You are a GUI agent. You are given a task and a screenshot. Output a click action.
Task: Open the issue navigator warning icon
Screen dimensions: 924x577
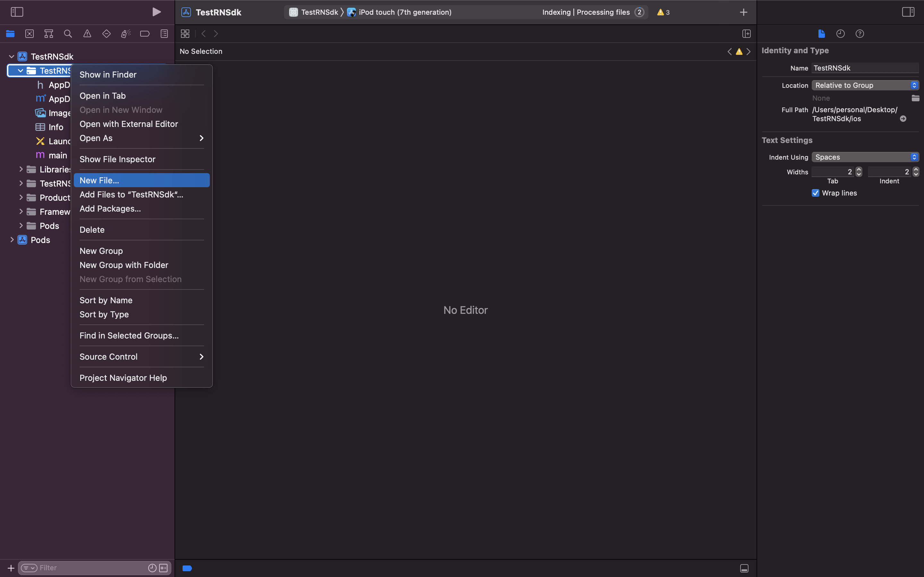click(87, 34)
